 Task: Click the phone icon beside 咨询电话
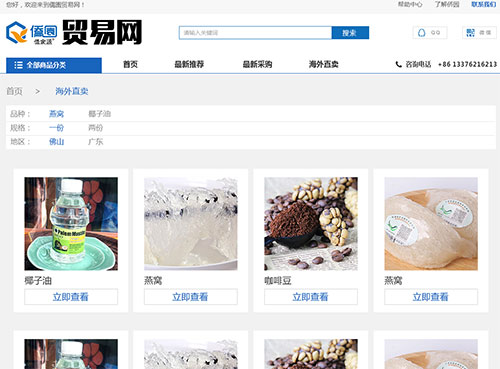click(x=398, y=64)
